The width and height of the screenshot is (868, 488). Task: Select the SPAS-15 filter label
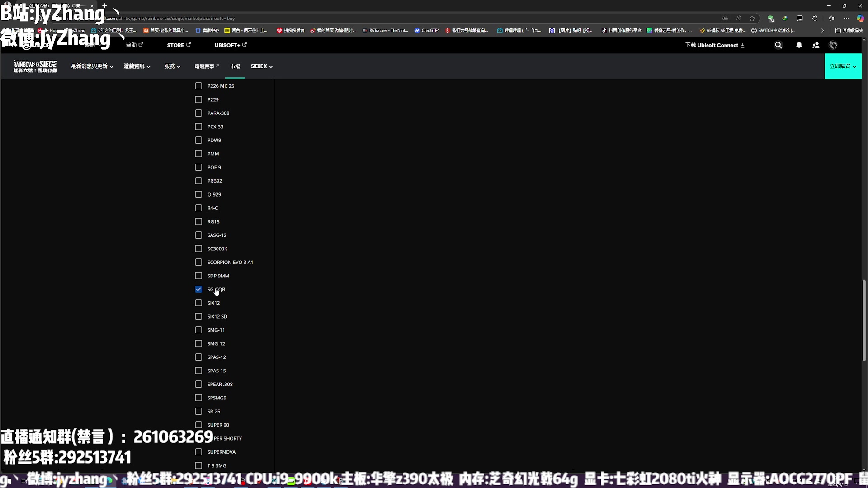(217, 371)
